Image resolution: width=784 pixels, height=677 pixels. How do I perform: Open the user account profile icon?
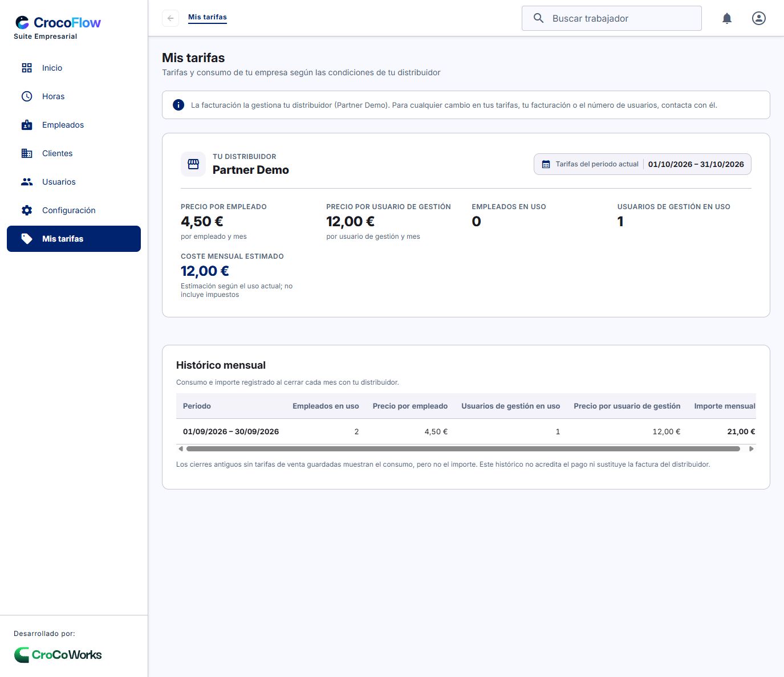point(759,18)
